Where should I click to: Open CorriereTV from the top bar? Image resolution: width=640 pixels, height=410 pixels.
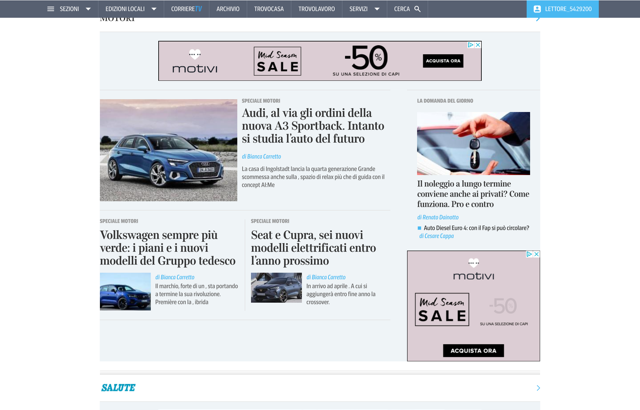(x=186, y=9)
